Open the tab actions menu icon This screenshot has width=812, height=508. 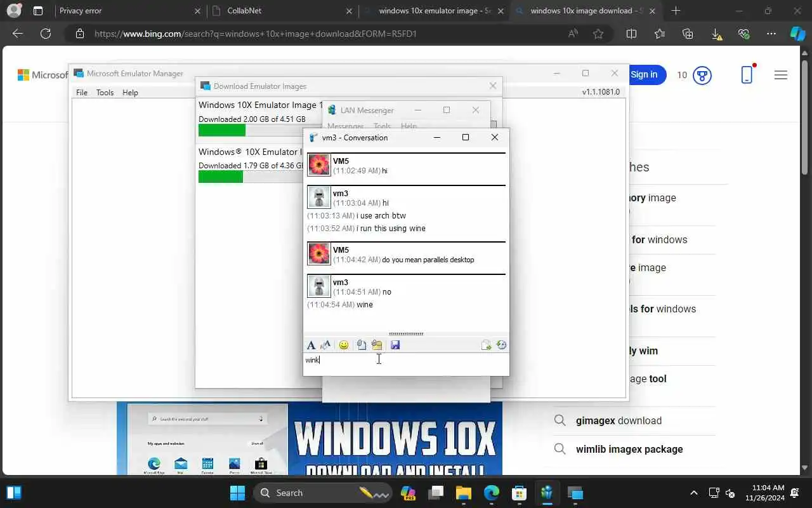pyautogui.click(x=38, y=11)
